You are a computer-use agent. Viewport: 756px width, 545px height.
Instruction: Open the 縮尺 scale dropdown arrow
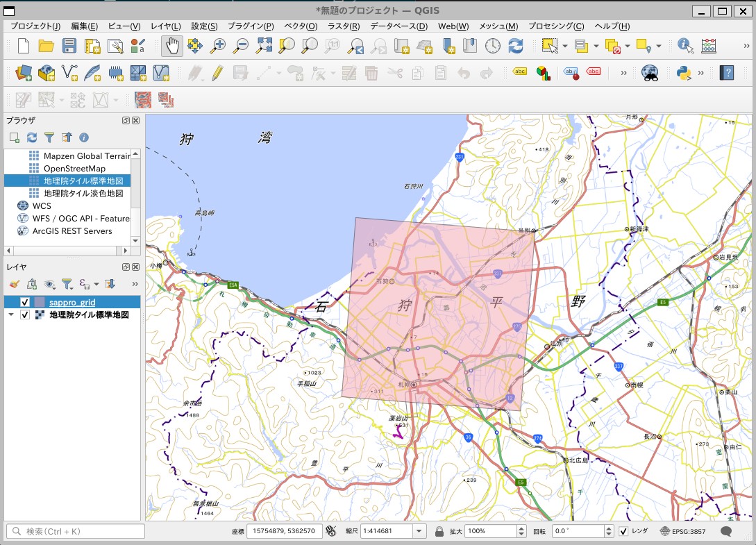(x=419, y=531)
